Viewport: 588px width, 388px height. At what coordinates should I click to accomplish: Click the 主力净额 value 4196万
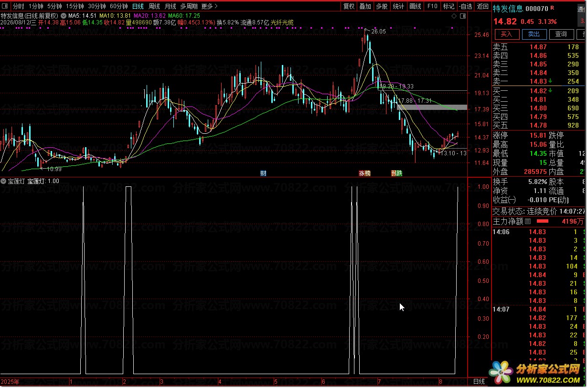pos(573,221)
